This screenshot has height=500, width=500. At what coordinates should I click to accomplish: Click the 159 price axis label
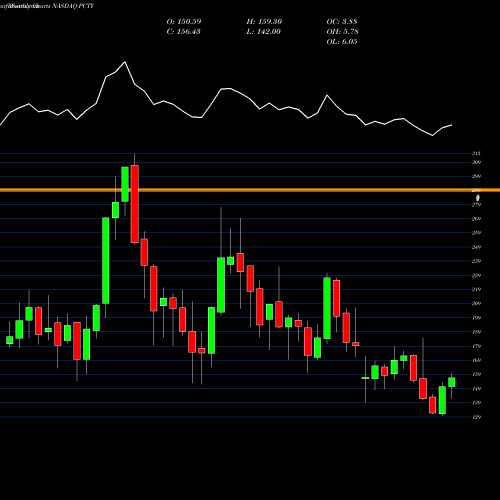476,374
